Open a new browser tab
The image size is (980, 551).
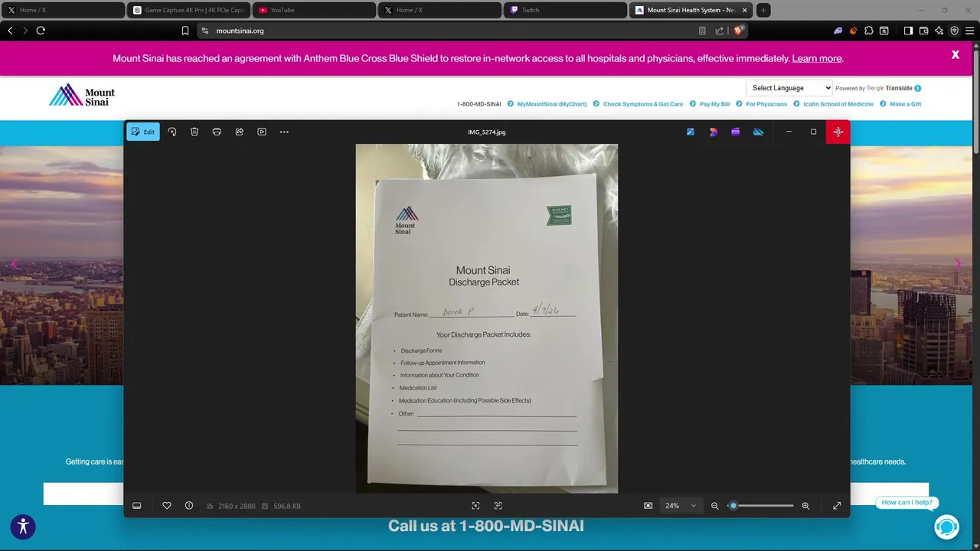[763, 10]
